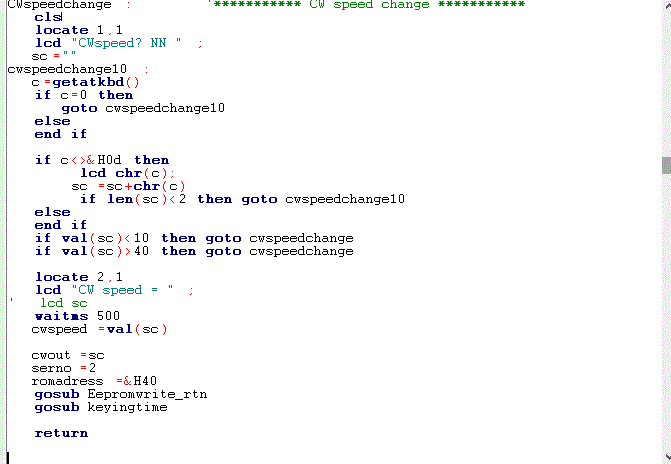Click the scrollbar down arrow

coord(665,457)
